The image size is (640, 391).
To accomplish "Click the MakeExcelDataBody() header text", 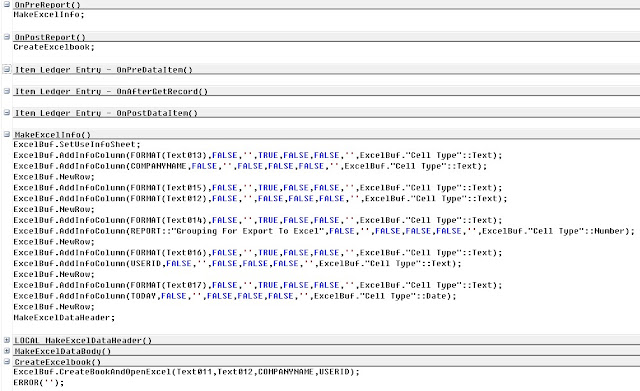I will tap(63, 351).
